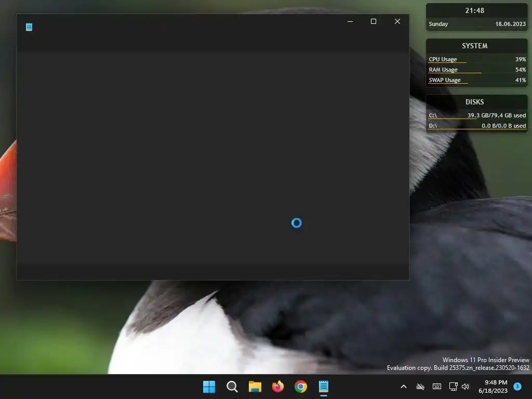This screenshot has height=399, width=532.
Task: Open taskbar Search
Action: (232, 387)
